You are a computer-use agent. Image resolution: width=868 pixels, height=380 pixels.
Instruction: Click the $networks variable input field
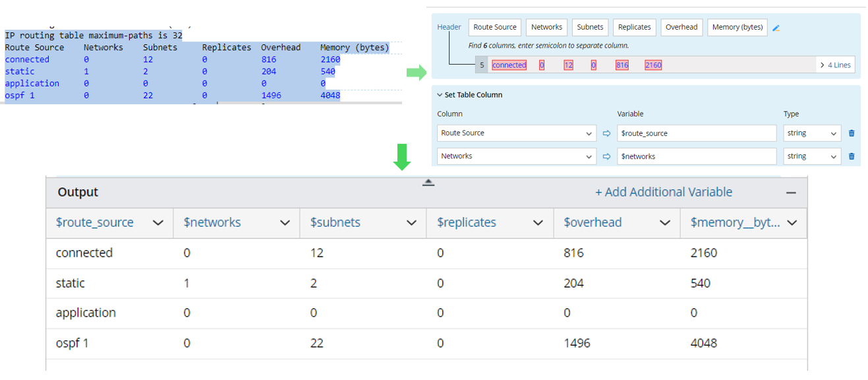coord(697,156)
